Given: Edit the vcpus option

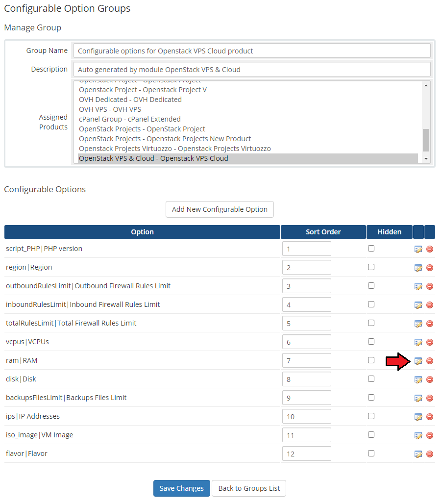Looking at the screenshot, I should (x=418, y=342).
